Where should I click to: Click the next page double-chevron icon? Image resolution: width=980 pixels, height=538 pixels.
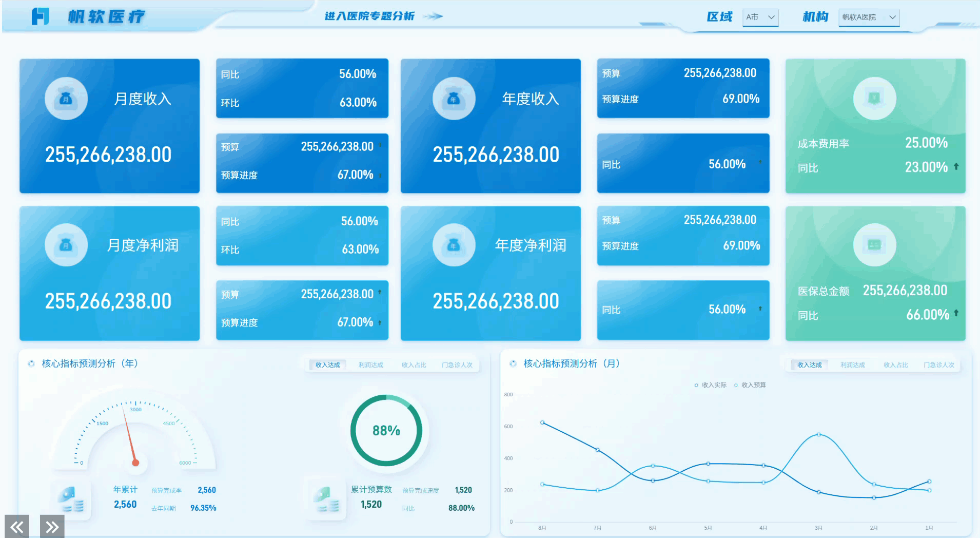(x=52, y=527)
